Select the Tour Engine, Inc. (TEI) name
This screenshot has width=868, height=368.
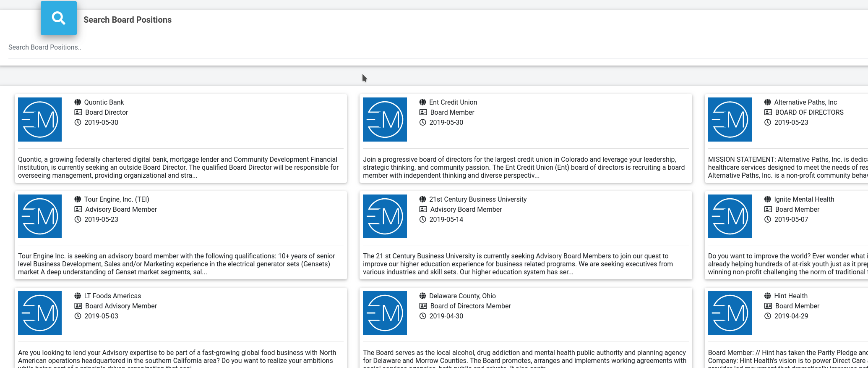[x=117, y=199]
